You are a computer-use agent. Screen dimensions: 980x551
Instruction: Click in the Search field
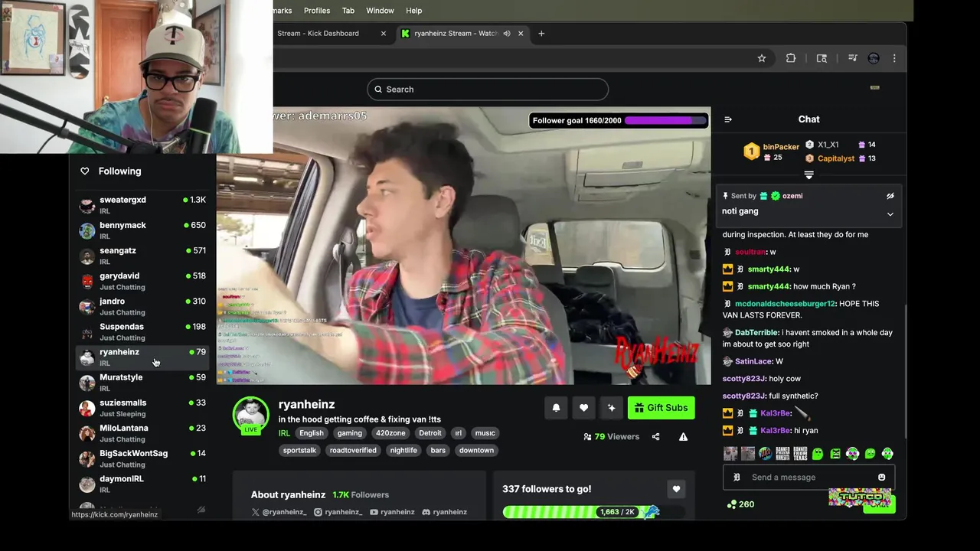[488, 90]
